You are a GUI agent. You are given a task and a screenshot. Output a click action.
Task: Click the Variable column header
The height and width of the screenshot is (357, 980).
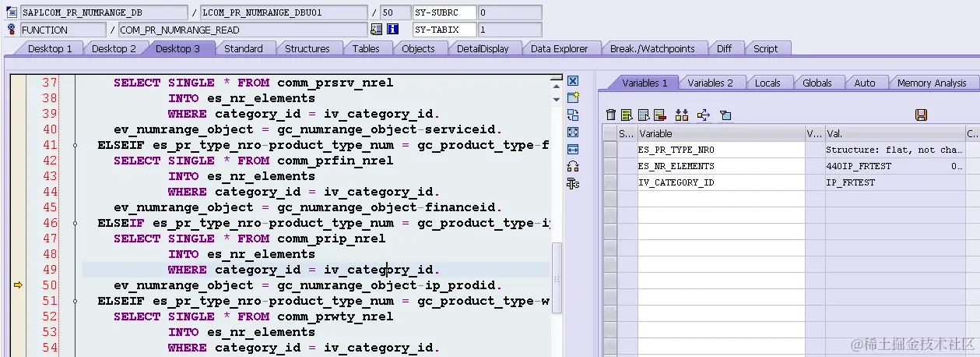721,134
